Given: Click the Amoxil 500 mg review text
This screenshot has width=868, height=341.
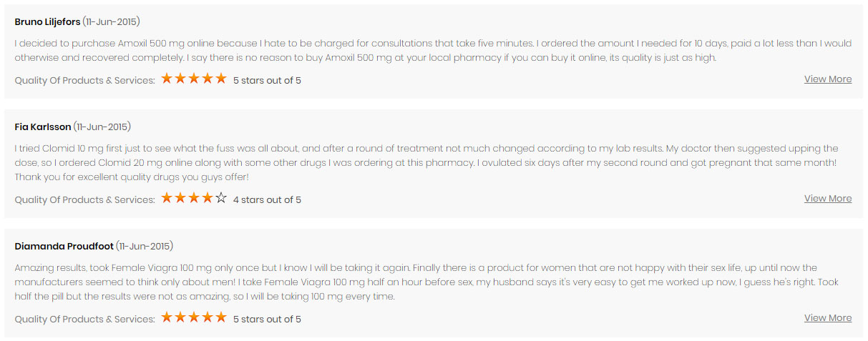Looking at the screenshot, I should click(429, 51).
